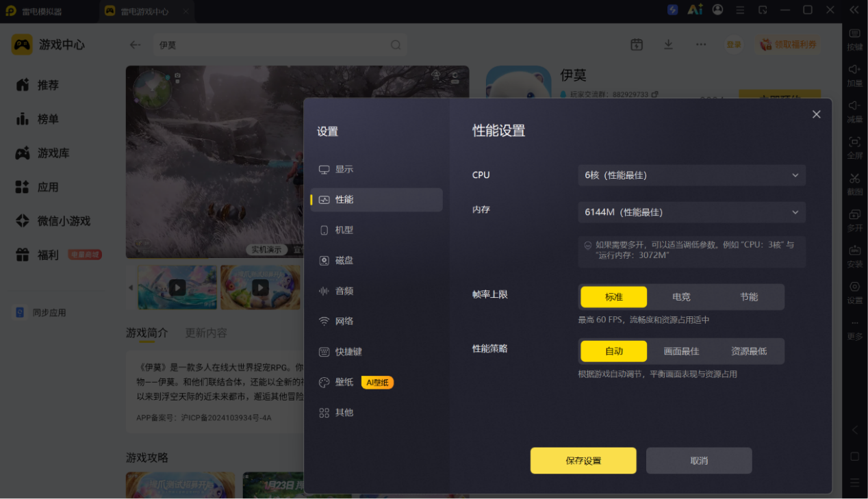Switch to the 更新内容 tab
Screen dimensions: 868x499
(206, 333)
